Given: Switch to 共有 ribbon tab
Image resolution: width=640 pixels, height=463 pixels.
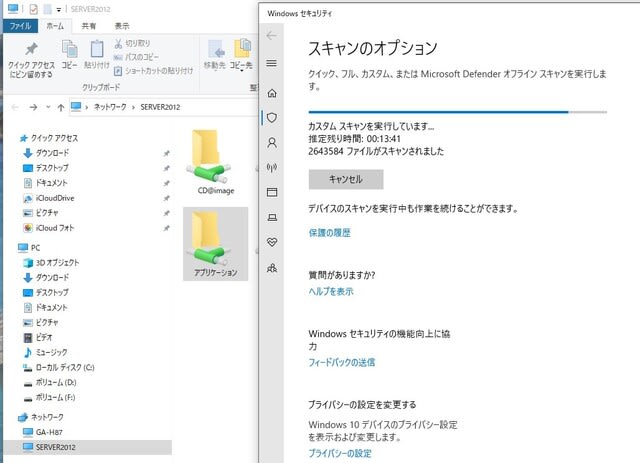Looking at the screenshot, I should click(x=89, y=26).
